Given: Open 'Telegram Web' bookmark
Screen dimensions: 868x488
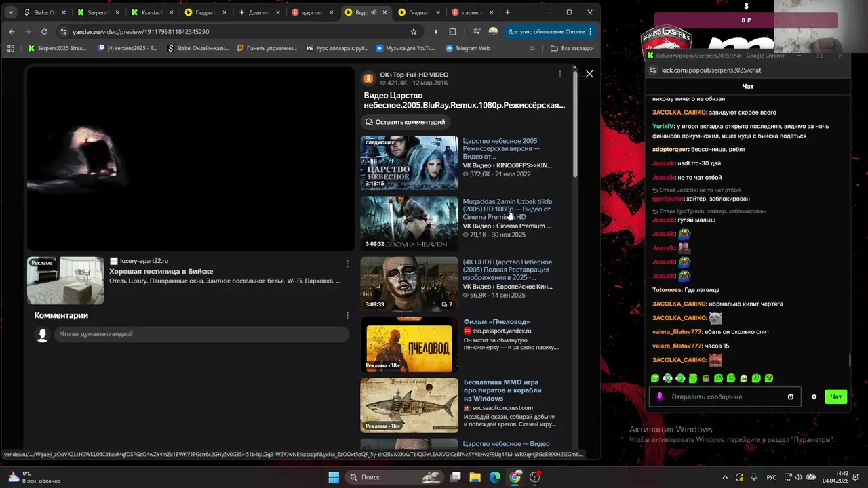Looking at the screenshot, I should [467, 48].
